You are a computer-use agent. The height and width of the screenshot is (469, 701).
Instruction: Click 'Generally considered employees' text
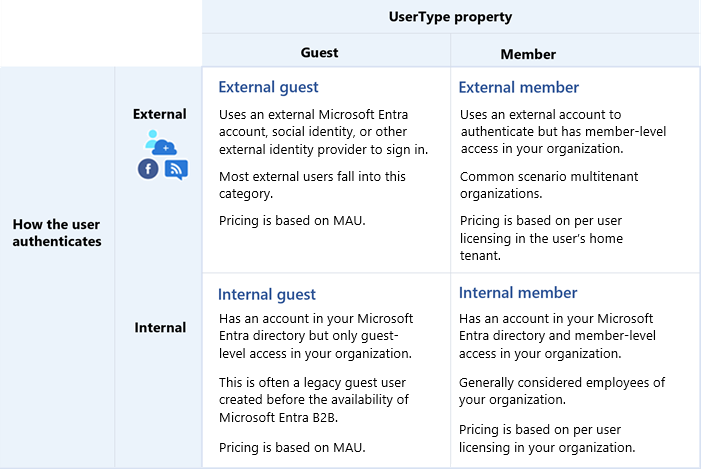[562, 391]
